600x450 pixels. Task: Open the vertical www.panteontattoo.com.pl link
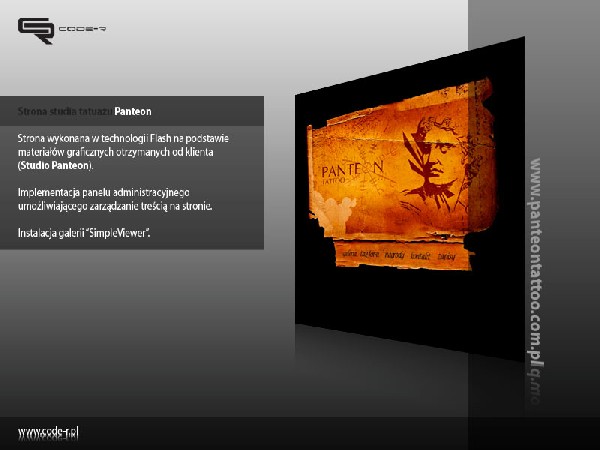click(x=535, y=261)
